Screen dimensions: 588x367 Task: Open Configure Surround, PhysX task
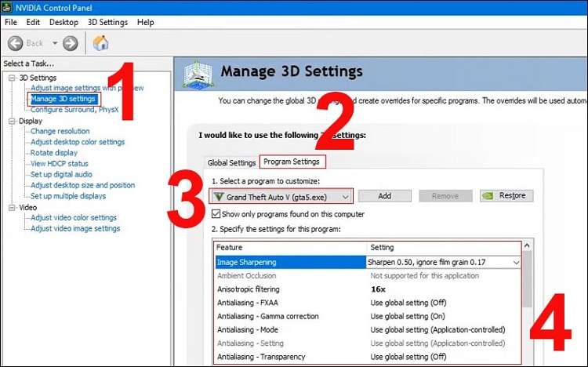pos(74,110)
